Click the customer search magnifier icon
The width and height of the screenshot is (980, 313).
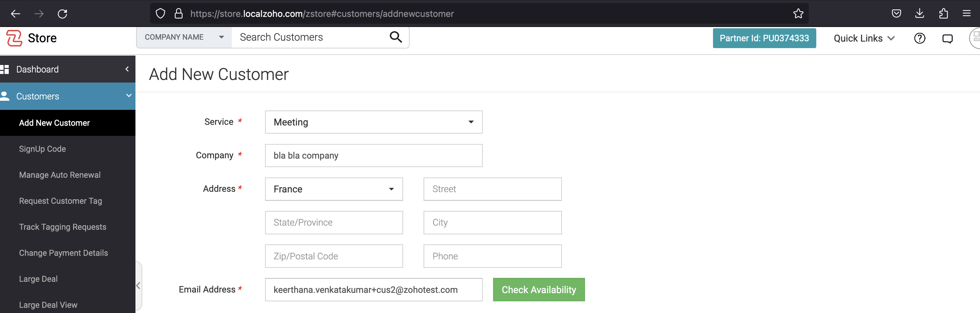[x=396, y=37]
